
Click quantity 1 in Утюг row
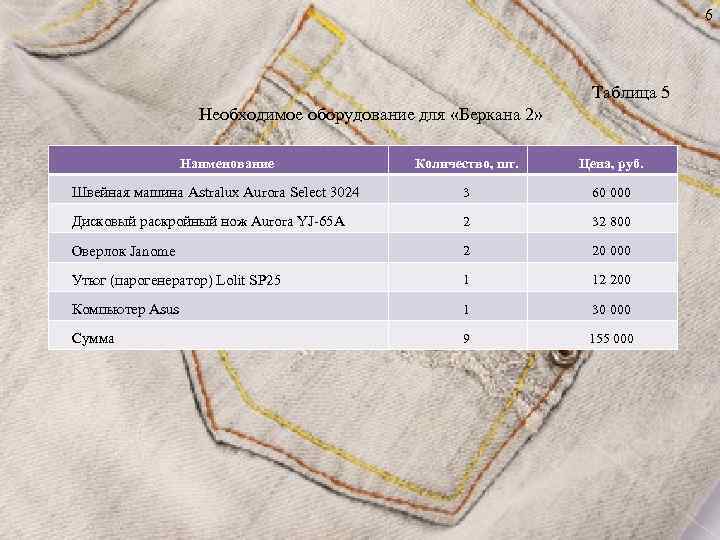[x=467, y=280]
